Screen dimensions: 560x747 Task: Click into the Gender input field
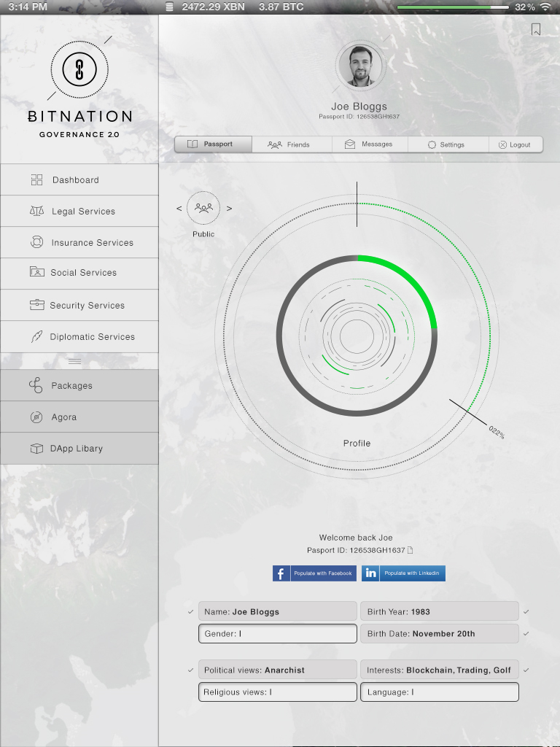278,634
